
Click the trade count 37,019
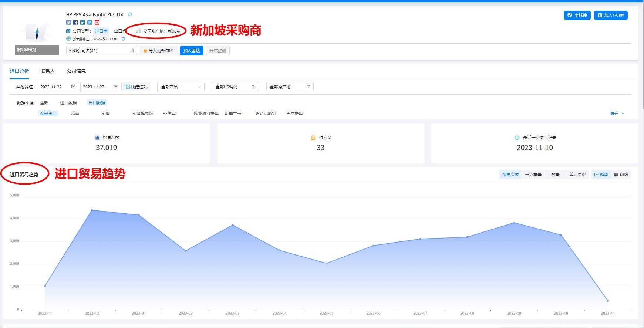click(107, 148)
